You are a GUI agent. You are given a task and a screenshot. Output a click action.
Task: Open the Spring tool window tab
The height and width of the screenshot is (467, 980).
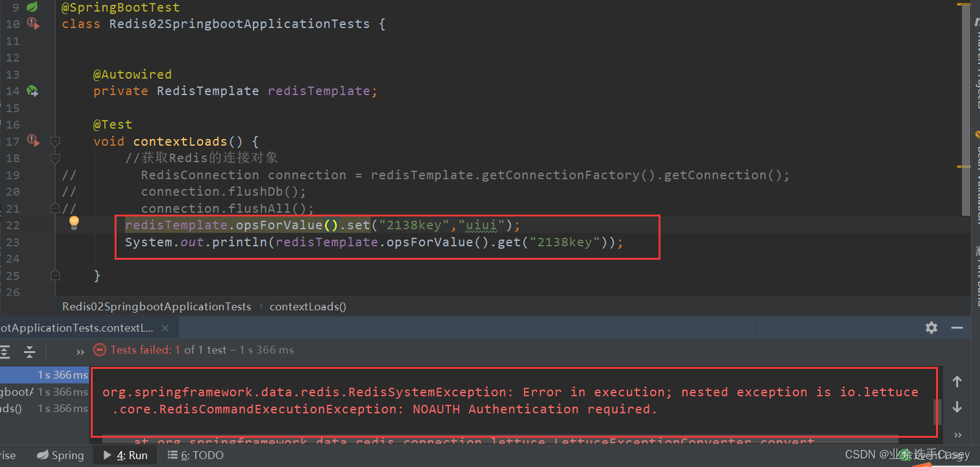point(60,455)
